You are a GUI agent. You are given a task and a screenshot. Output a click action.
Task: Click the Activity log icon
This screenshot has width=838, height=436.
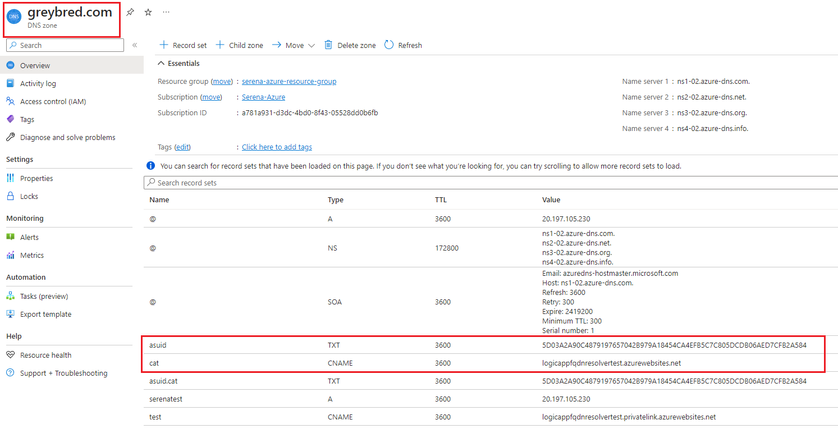pos(10,83)
